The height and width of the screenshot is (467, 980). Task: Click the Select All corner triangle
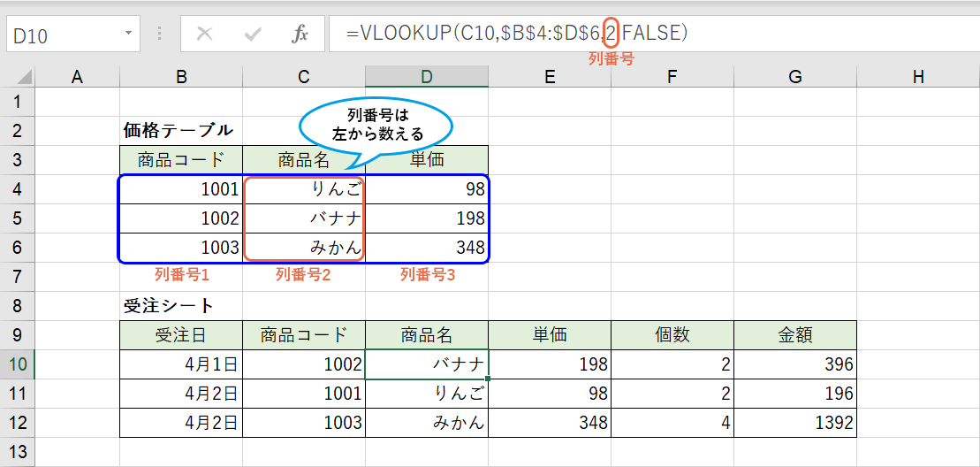[25, 78]
